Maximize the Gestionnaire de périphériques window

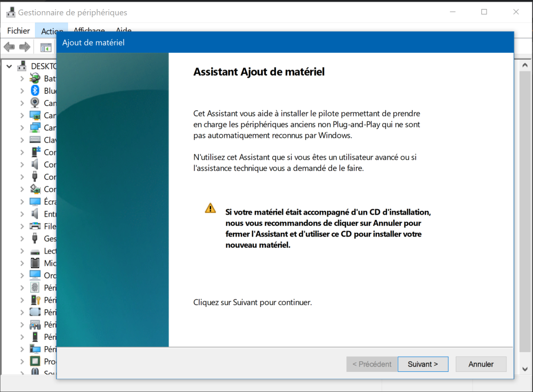pos(484,12)
